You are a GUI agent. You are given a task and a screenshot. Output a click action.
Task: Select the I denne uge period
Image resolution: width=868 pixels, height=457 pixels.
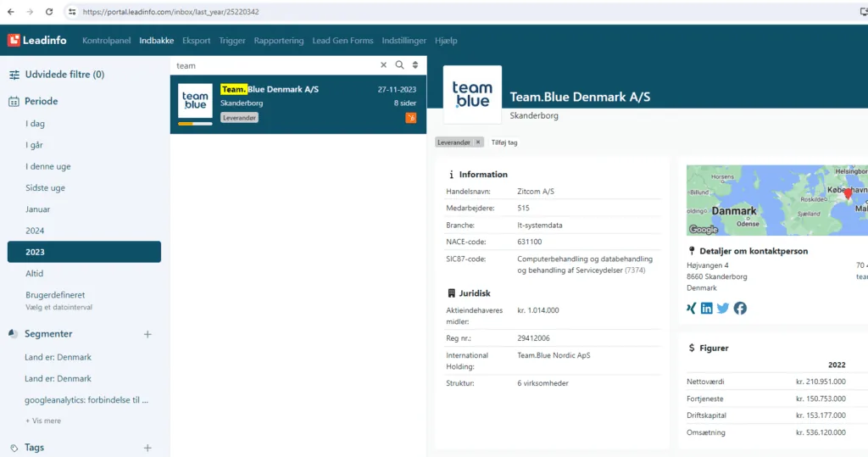[47, 166]
